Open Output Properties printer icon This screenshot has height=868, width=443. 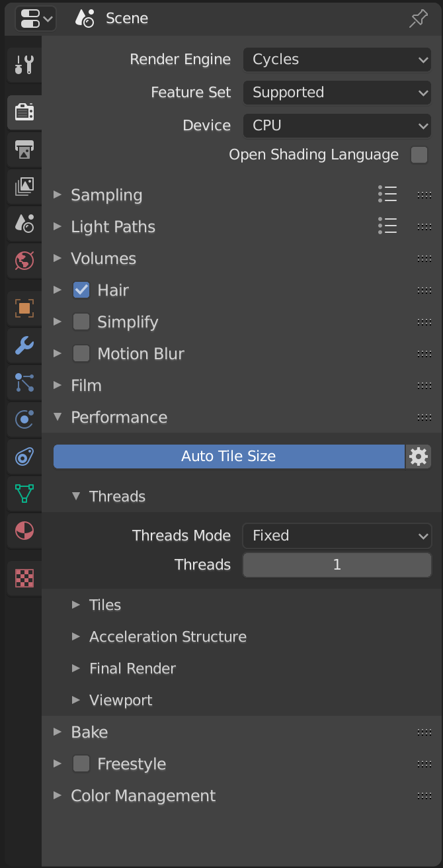point(23,150)
